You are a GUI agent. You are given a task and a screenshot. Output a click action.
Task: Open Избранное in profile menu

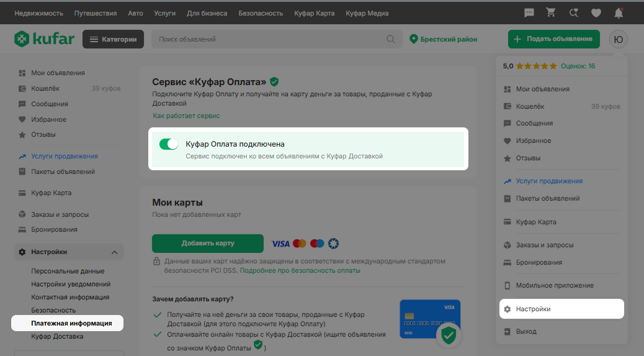tap(534, 140)
